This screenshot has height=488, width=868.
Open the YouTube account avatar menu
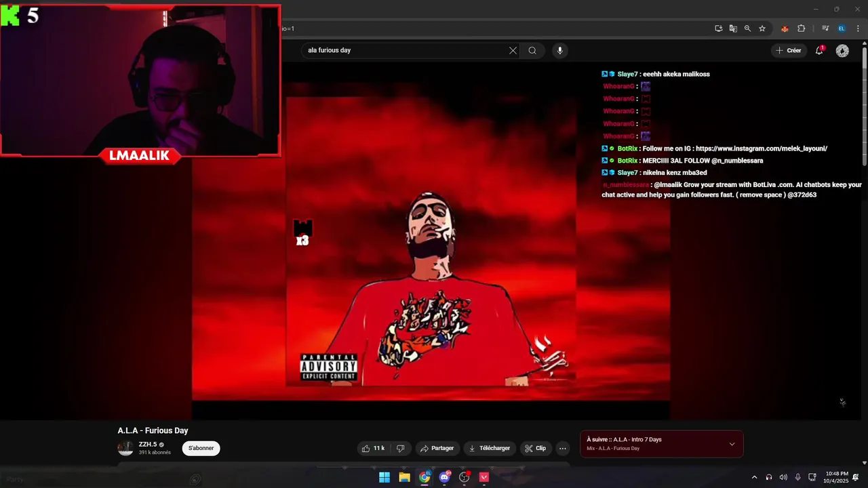(x=842, y=51)
